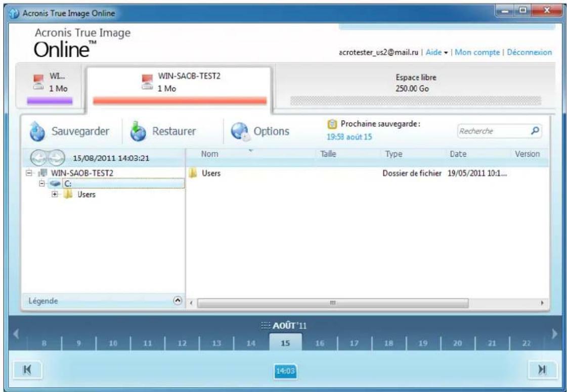Select day 10 on the timeline
567x392 pixels.
[x=113, y=343]
